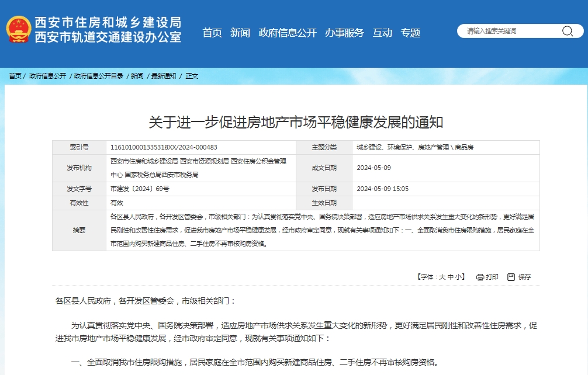Open 办事服务 in the navigation bar

pyautogui.click(x=344, y=33)
